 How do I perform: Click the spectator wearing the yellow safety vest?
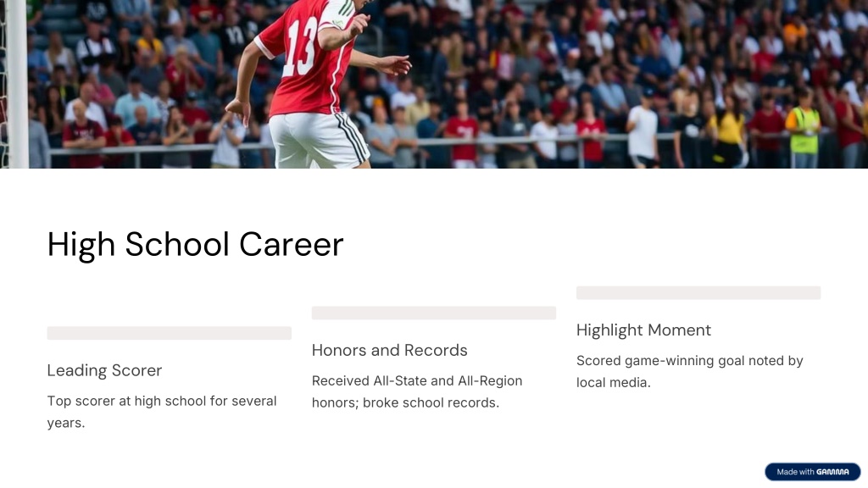pos(804,130)
